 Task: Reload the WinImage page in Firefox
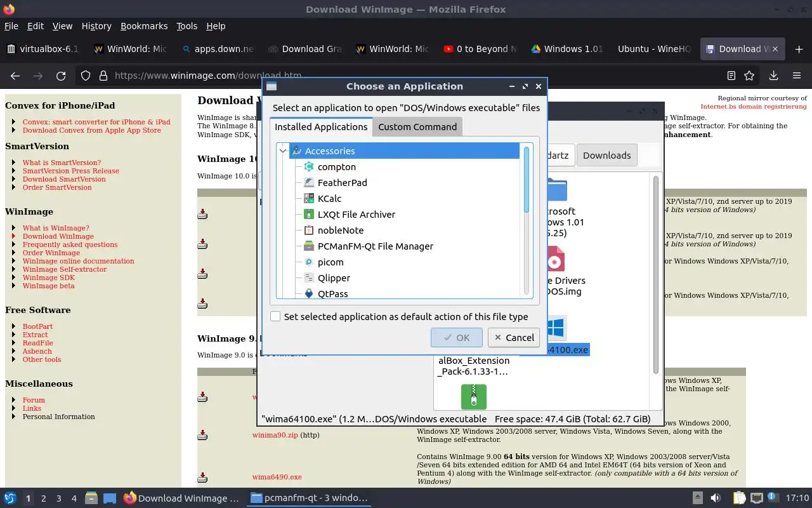tap(61, 76)
